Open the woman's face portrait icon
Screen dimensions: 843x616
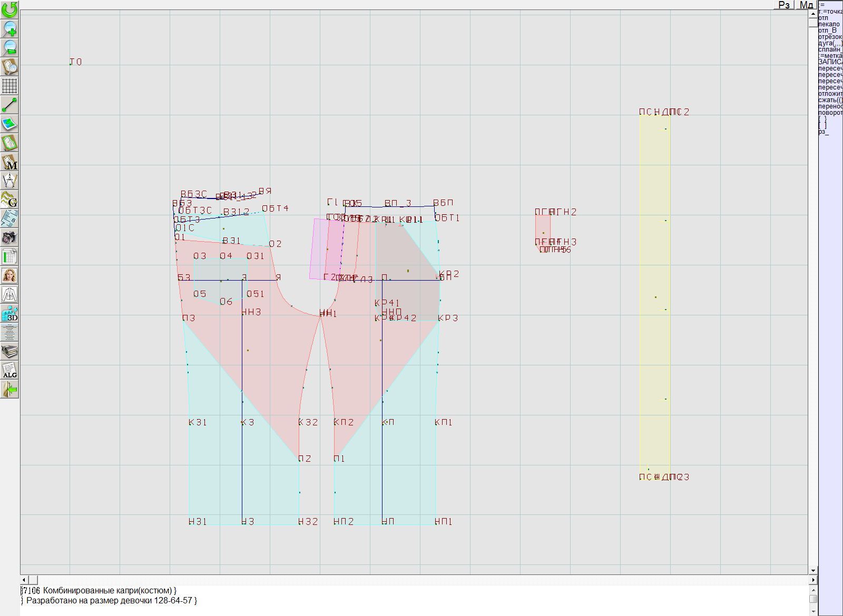point(9,275)
